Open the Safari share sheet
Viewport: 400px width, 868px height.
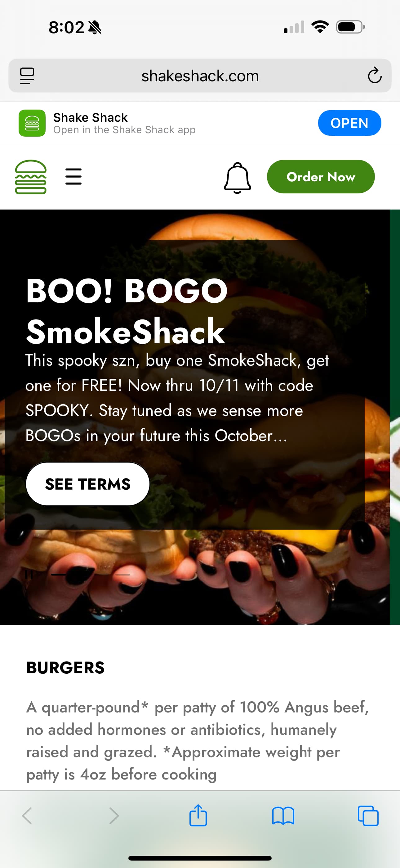pos(198,815)
